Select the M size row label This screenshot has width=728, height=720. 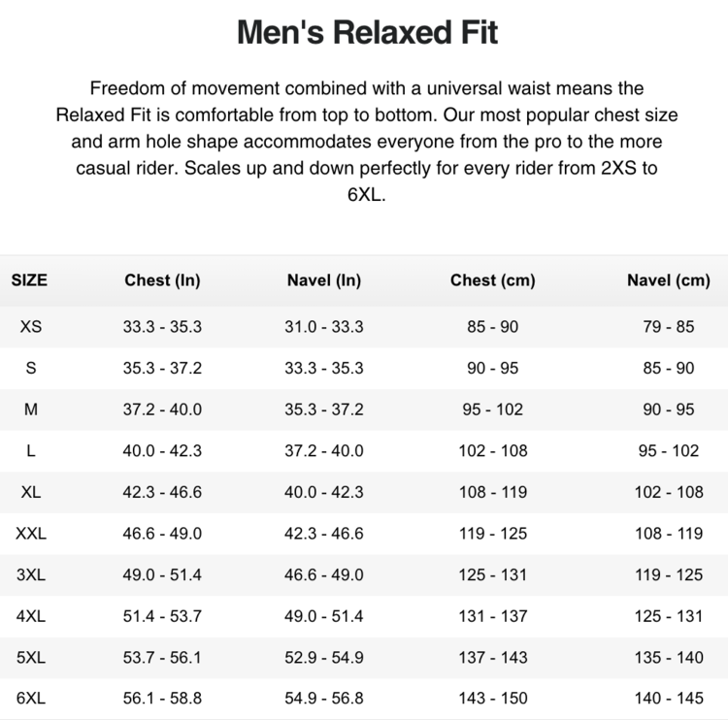[x=31, y=409]
